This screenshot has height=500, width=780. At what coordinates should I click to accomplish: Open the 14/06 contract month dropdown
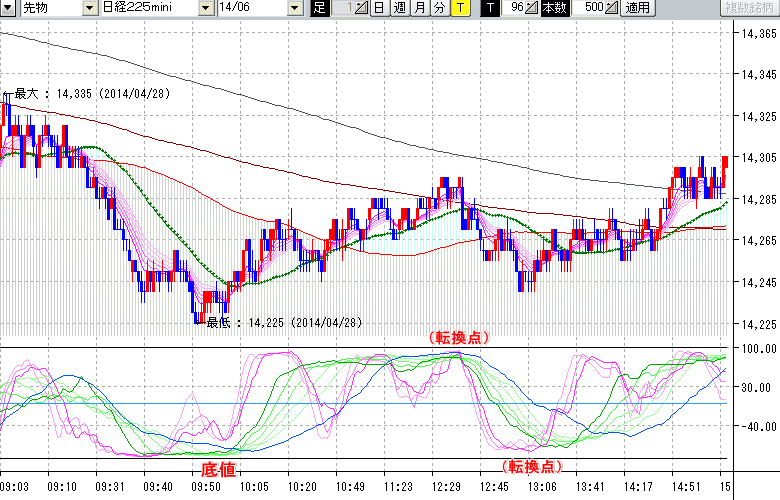pos(294,8)
